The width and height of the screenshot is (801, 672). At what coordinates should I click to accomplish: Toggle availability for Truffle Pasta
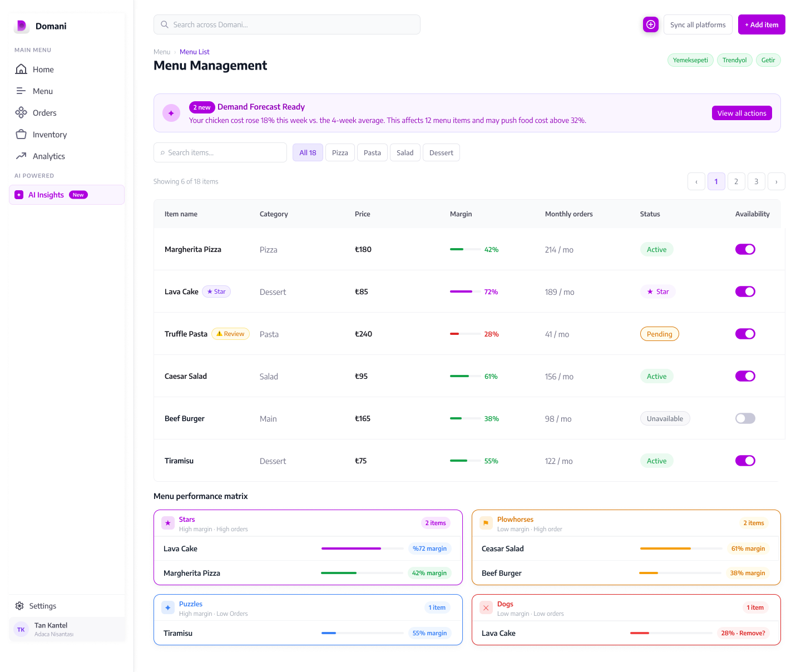tap(745, 334)
